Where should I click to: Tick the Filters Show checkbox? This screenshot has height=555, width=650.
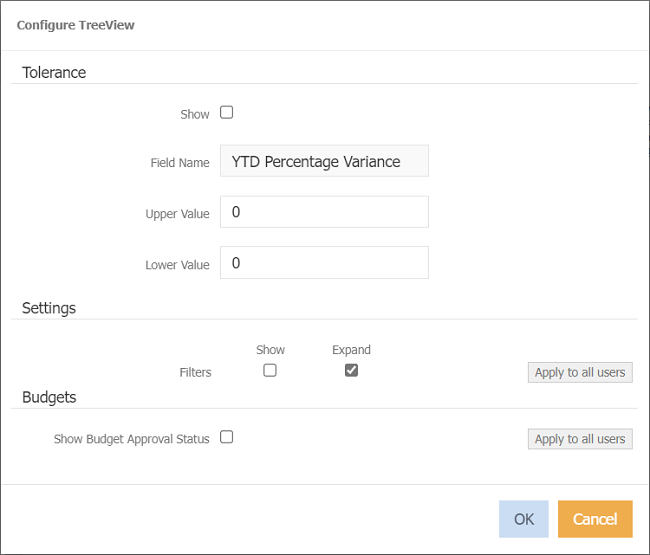click(x=270, y=370)
